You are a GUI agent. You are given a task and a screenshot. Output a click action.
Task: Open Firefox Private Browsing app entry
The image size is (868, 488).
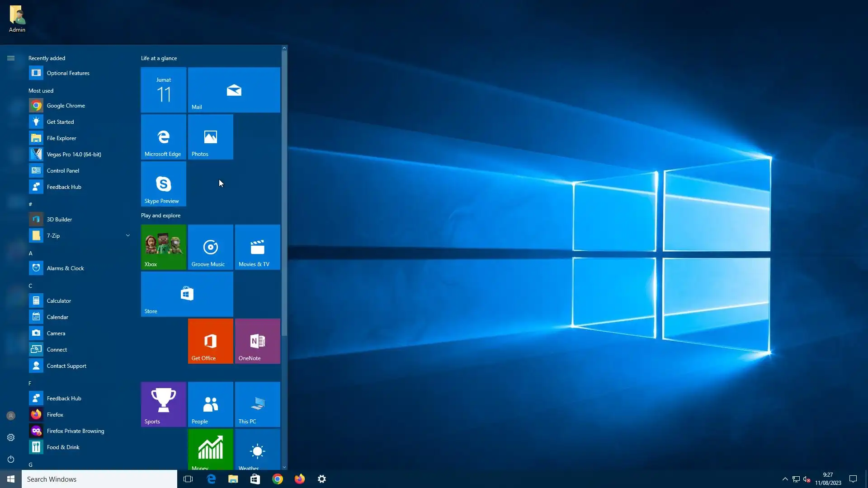click(x=75, y=431)
